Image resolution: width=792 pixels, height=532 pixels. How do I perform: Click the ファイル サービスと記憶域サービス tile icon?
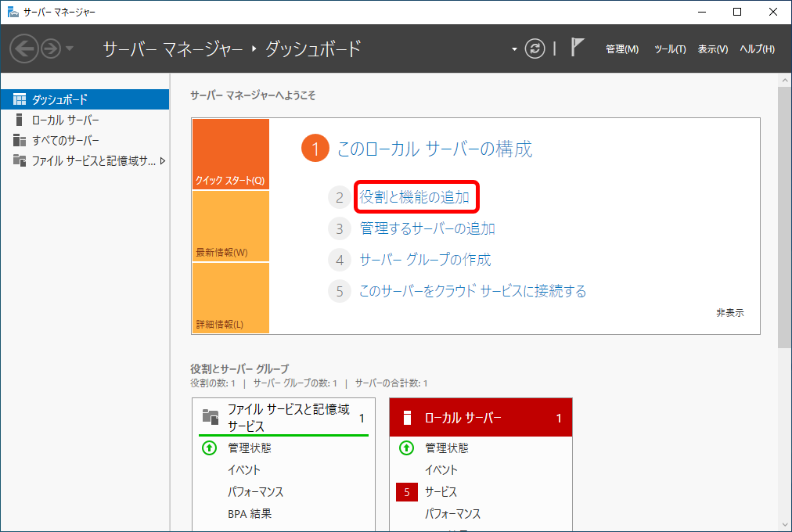[x=208, y=415]
